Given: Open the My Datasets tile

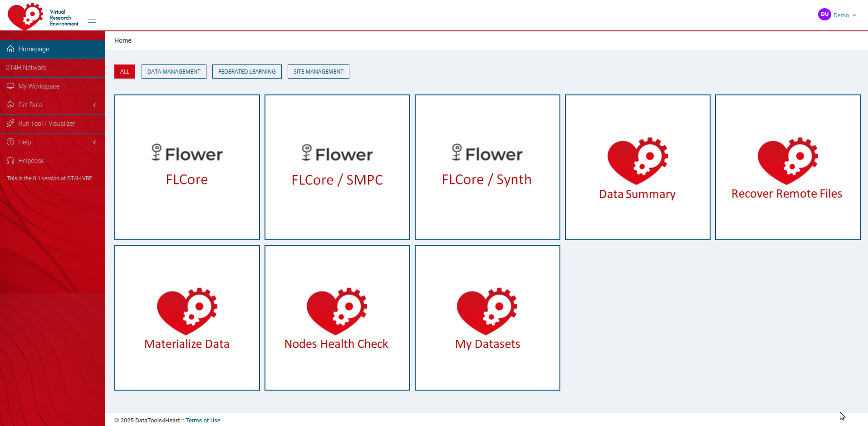Looking at the screenshot, I should tap(487, 317).
